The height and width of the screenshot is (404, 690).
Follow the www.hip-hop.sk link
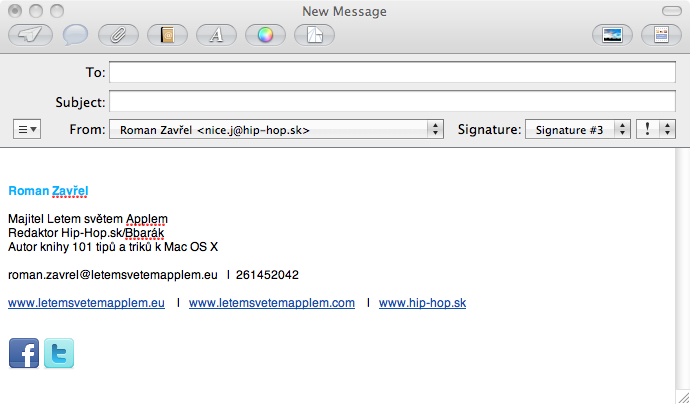pos(422,303)
